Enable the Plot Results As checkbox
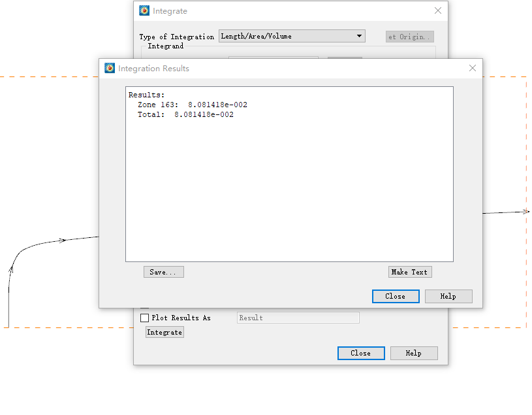Viewport: 532px width, 415px height. pyautogui.click(x=145, y=318)
